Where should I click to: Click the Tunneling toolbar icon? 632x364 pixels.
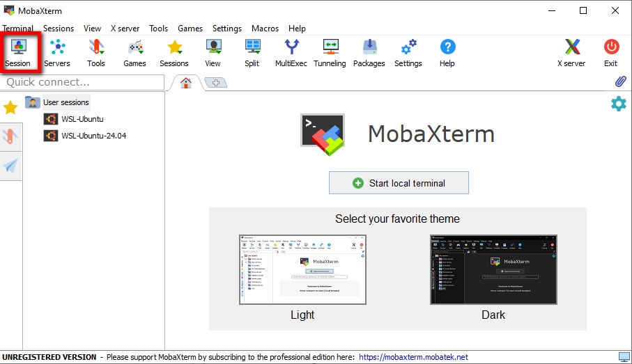pos(330,52)
